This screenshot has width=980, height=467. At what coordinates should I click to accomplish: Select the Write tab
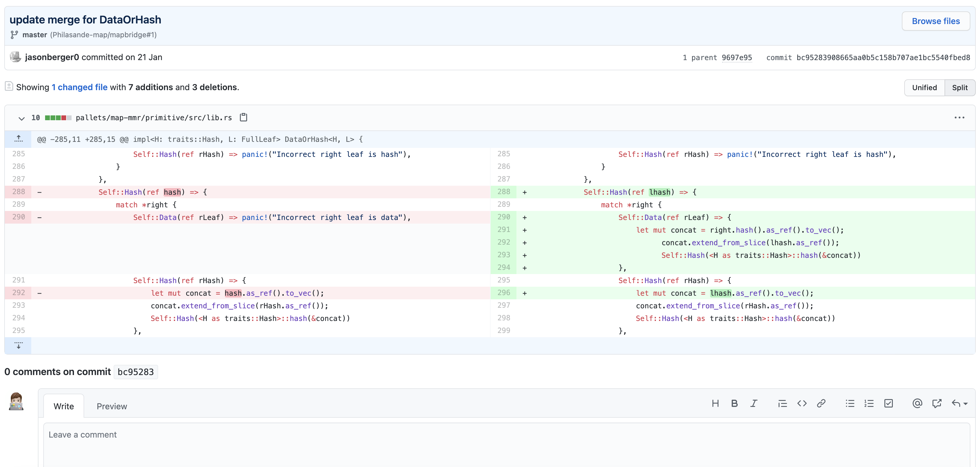tap(63, 406)
